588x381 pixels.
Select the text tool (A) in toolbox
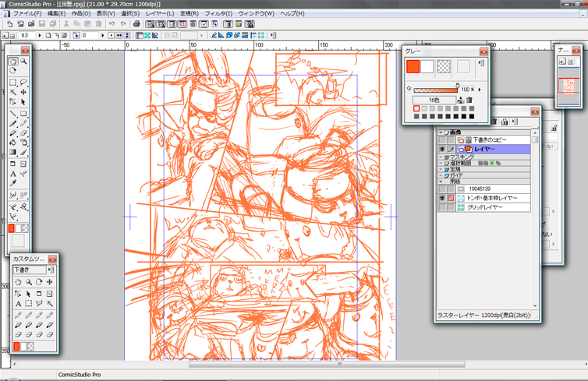tap(13, 175)
